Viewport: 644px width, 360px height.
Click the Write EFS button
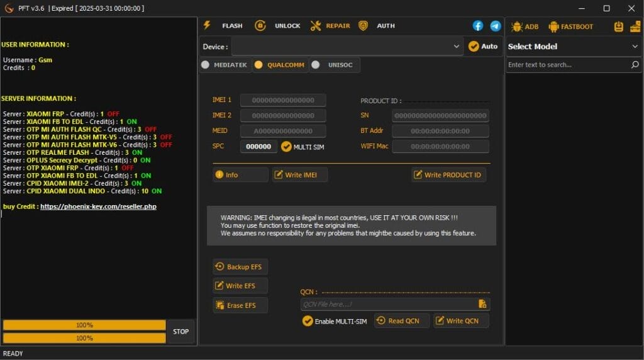[x=240, y=286]
